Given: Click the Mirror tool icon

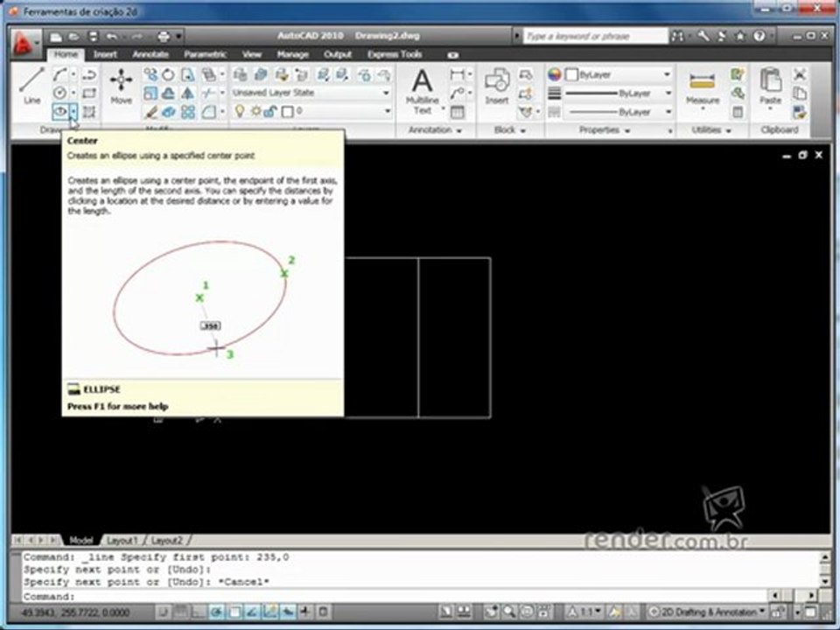Looking at the screenshot, I should point(187,94).
